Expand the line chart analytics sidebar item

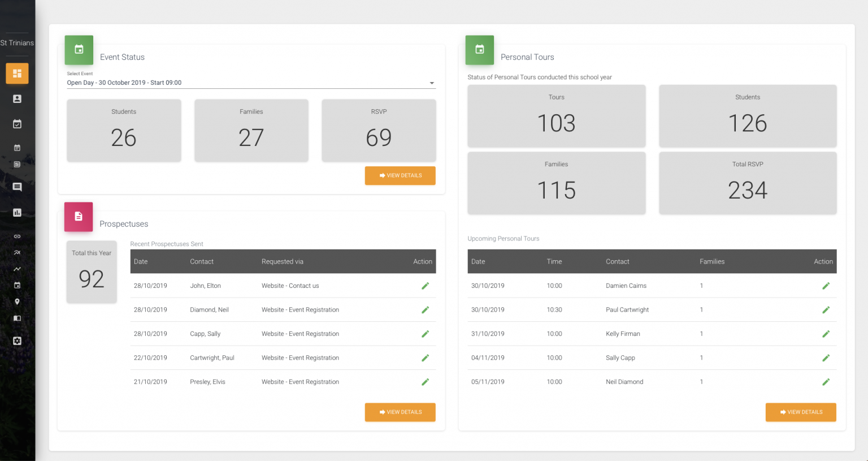pyautogui.click(x=17, y=269)
